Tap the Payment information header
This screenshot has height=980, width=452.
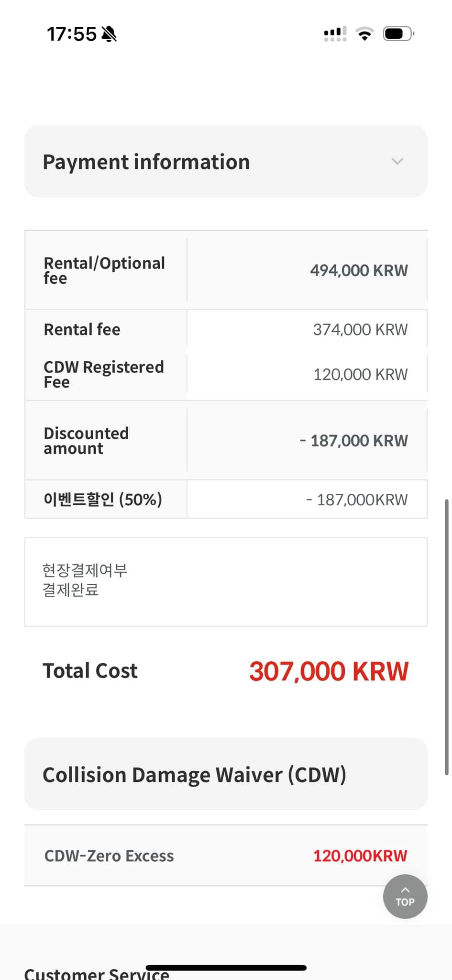click(x=146, y=162)
